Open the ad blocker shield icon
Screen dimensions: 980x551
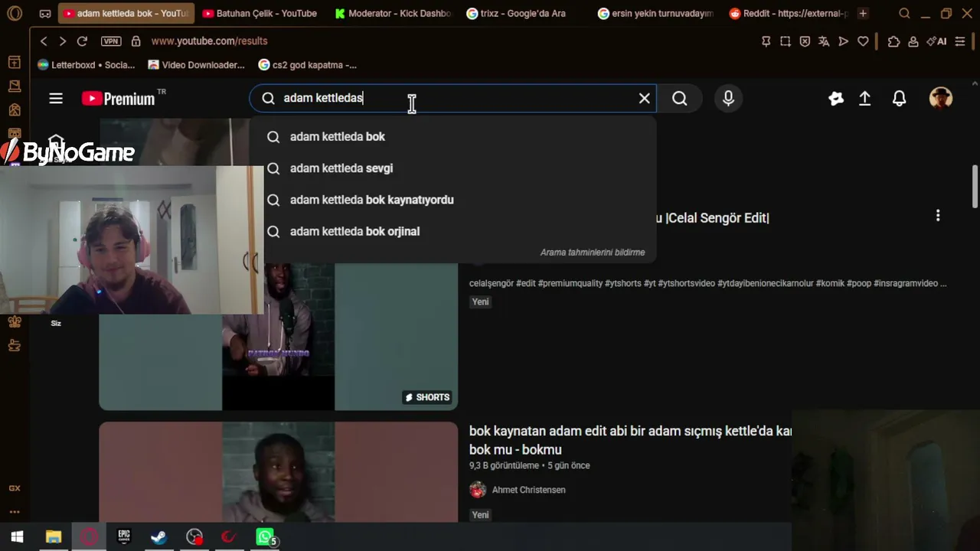[x=805, y=41]
